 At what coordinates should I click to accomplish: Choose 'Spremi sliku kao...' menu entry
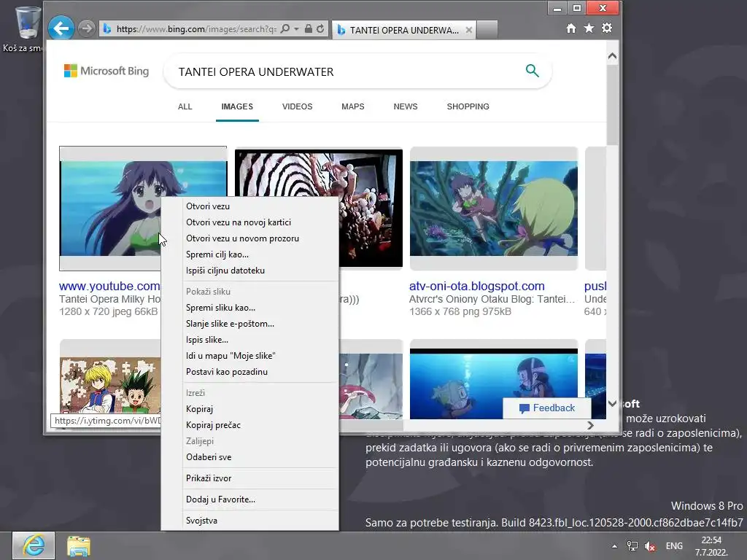249,308
